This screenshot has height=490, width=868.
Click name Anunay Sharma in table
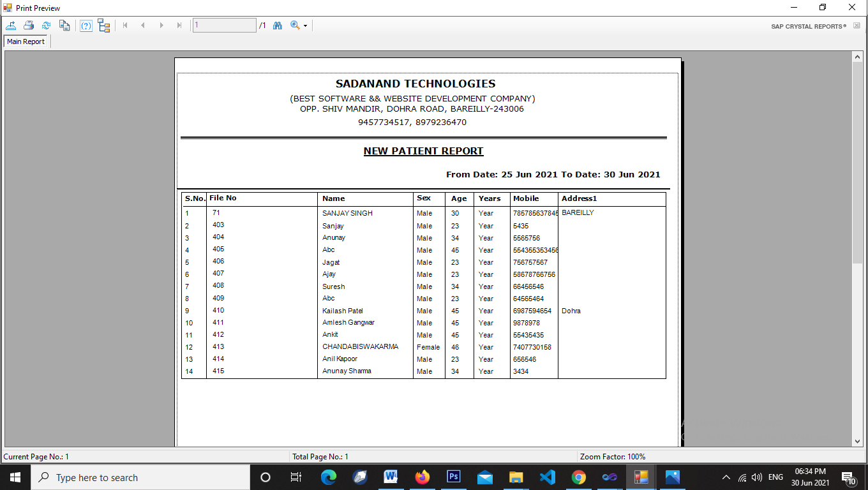pyautogui.click(x=347, y=371)
